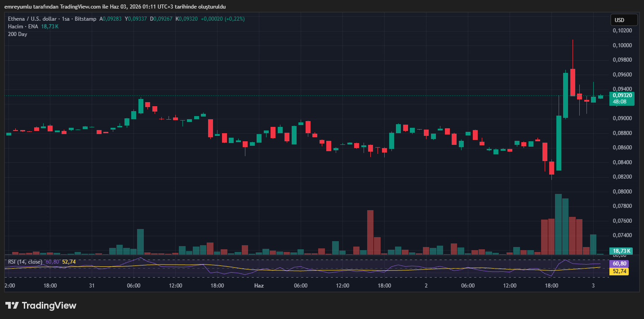
Task: Click the 0,08800 price axis level
Action: 622,133
